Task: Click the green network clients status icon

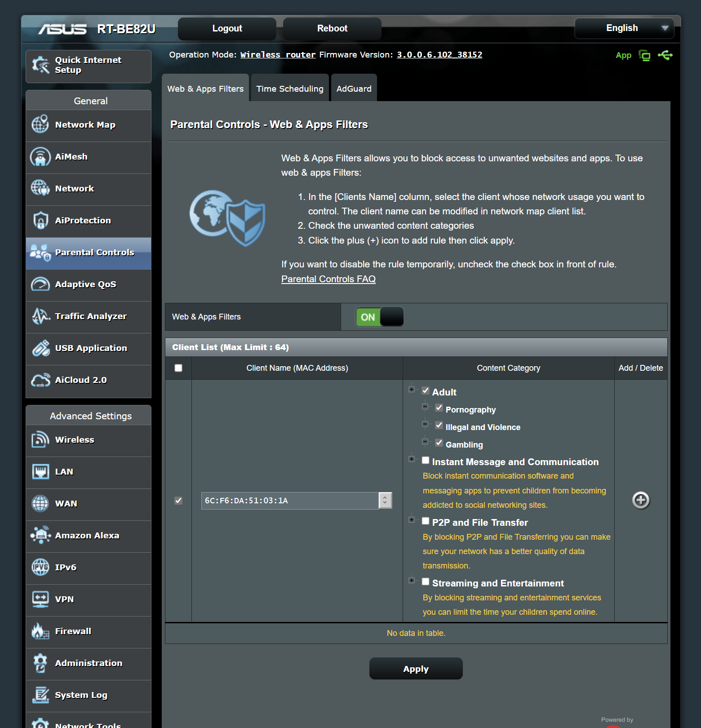Action: (x=645, y=55)
